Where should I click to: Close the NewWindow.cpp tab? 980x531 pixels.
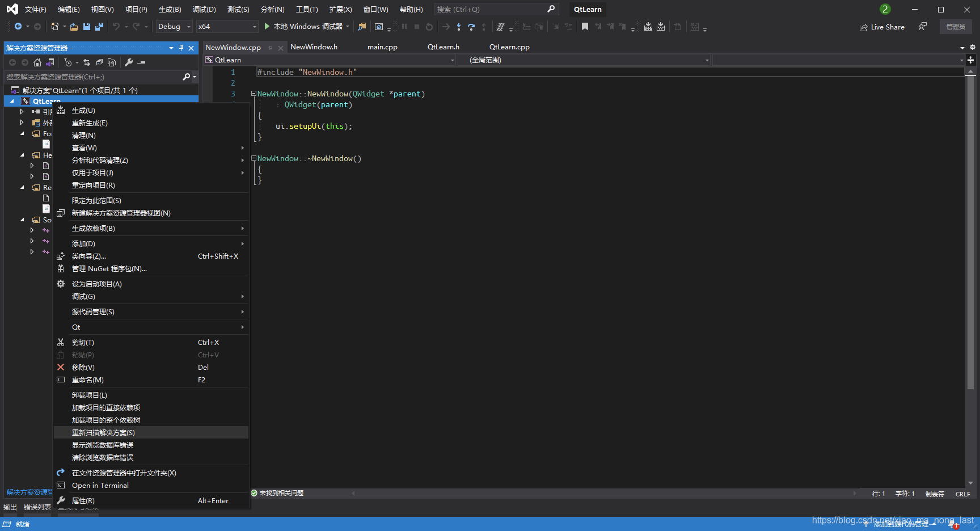pyautogui.click(x=280, y=48)
